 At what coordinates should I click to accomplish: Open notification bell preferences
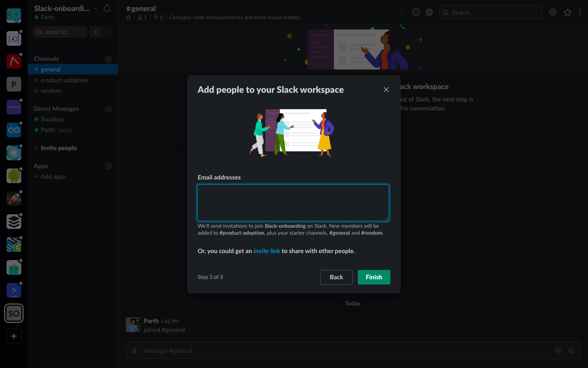tap(107, 8)
